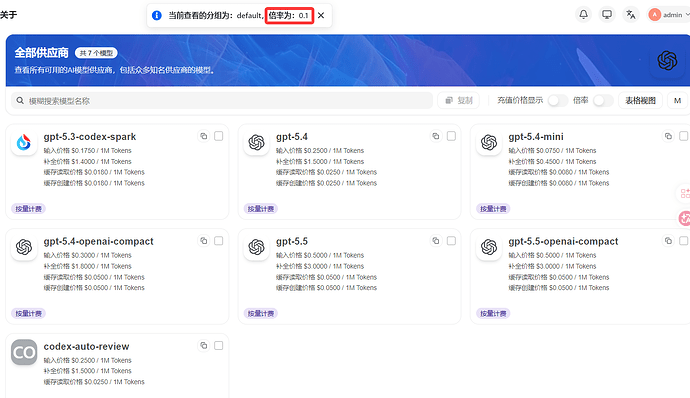Open the gpt-5.4-openai-compact model title
Viewport: 690px width, 398px height.
click(99, 242)
